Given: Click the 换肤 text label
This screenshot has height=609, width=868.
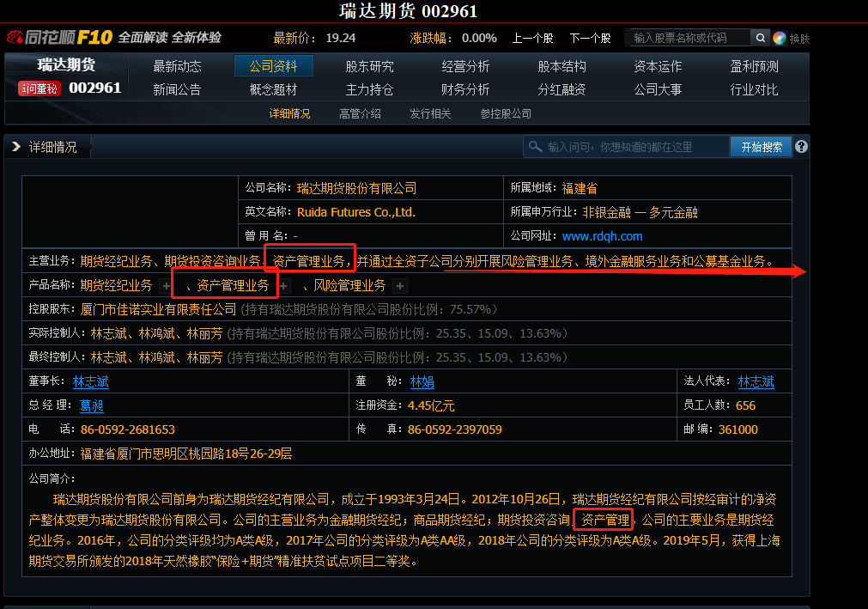Looking at the screenshot, I should point(799,39).
